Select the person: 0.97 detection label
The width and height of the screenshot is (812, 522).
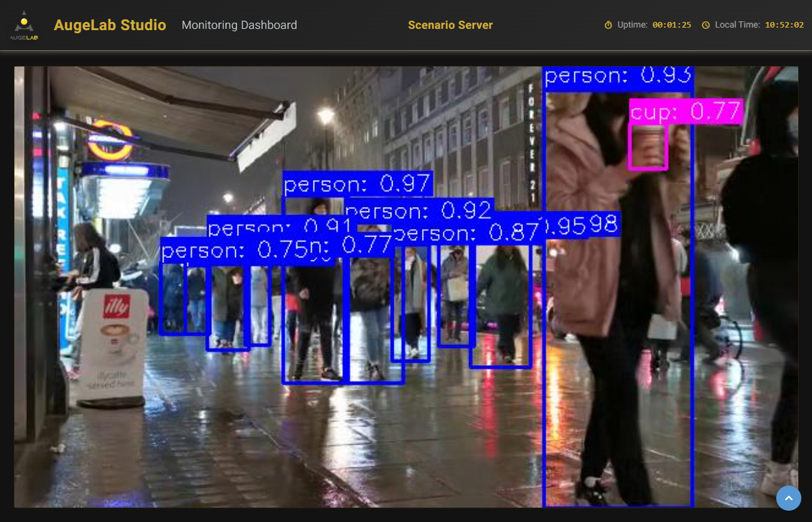coord(357,184)
